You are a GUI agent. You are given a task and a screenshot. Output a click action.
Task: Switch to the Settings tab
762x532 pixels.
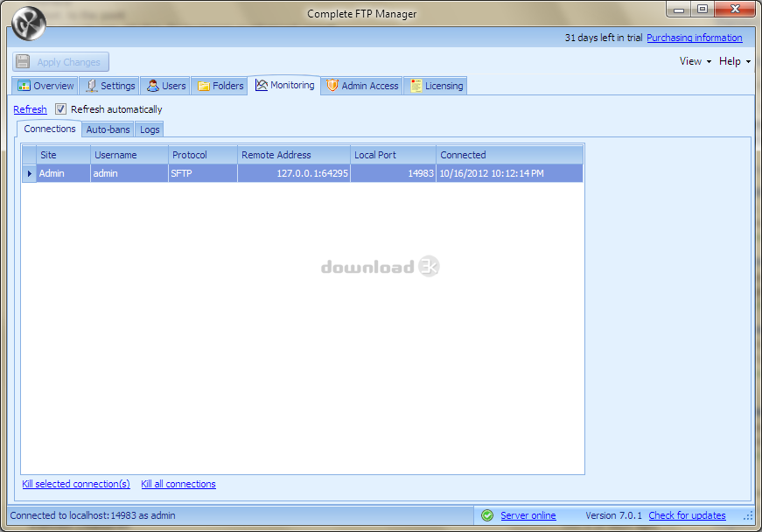tap(110, 86)
